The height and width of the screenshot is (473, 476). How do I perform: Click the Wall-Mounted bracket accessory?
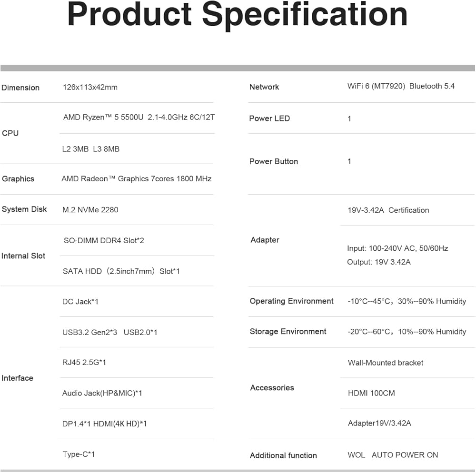tap(385, 363)
